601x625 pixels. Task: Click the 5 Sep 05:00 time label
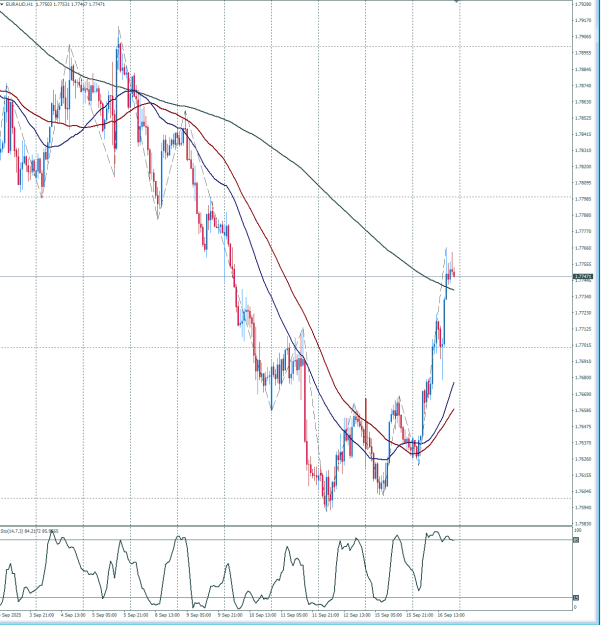point(104,615)
